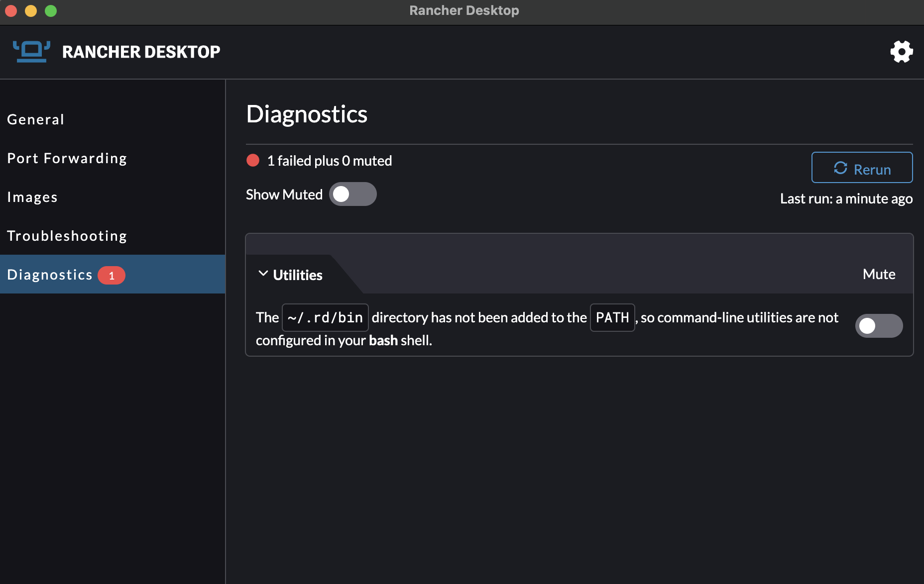Viewport: 924px width, 584px height.
Task: Click the Rancher Desktop logo
Action: point(32,51)
